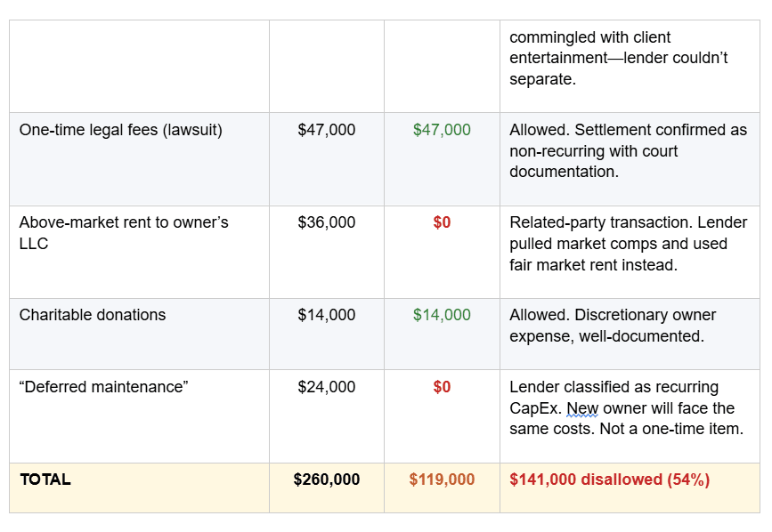
Task: Click the "Deferred maintenance" cell
Action: (103, 387)
